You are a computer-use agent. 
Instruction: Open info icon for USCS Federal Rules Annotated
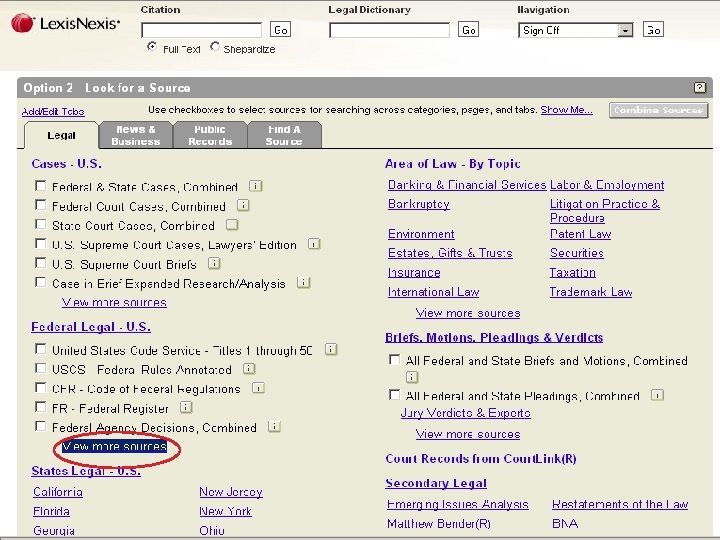[x=249, y=368]
